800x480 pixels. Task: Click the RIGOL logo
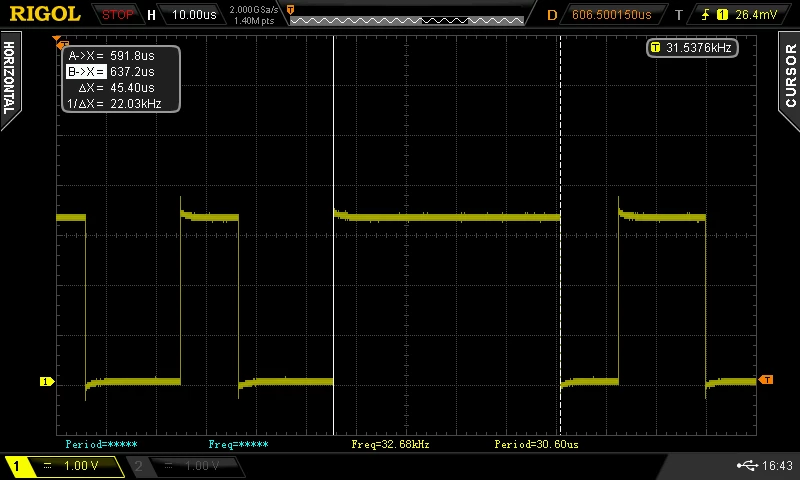(x=45, y=14)
